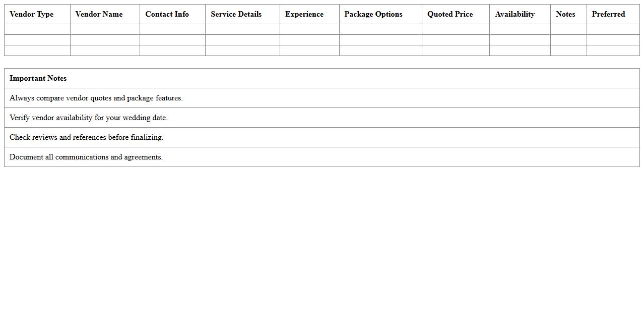This screenshot has width=644, height=328.
Task: Click second row cell under Quoted Price
Action: (x=456, y=40)
